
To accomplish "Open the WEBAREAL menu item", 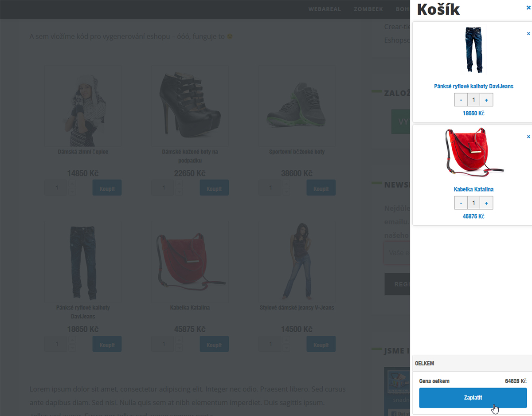I will click(325, 9).
